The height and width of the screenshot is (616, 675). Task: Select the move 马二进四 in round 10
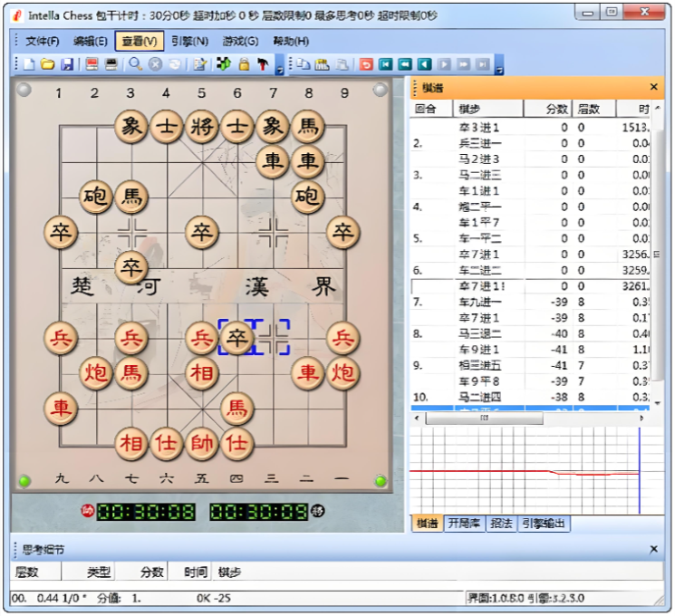coord(480,398)
